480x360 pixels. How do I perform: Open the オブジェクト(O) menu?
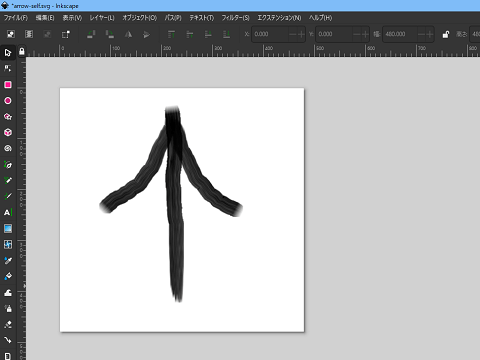point(140,18)
